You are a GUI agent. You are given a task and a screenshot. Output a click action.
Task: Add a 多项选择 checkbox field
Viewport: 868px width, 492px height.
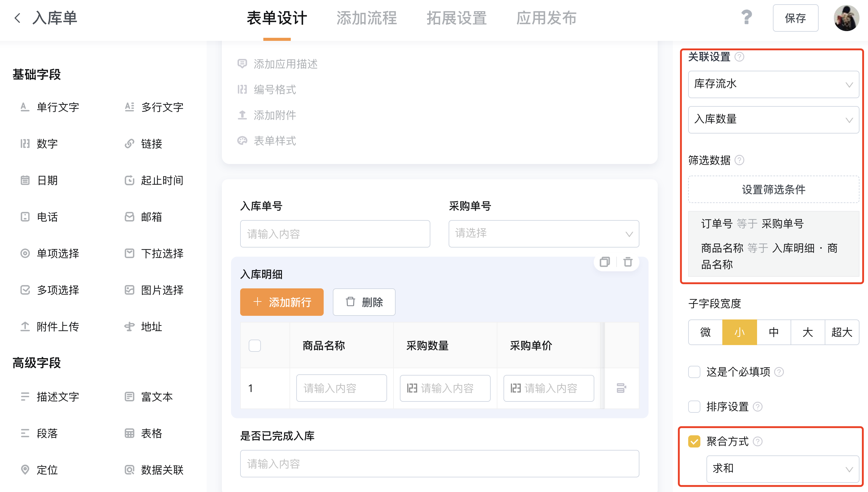(49, 290)
